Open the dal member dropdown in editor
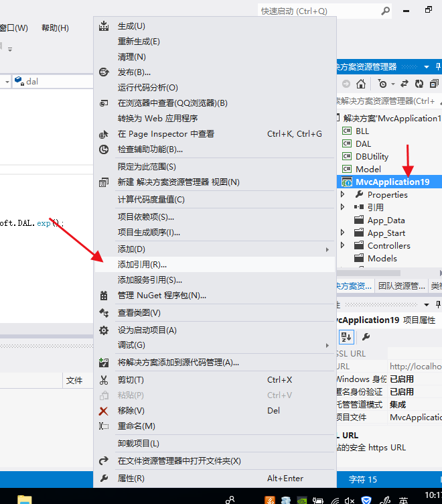Viewport: 442px width, 504px height. [x=7, y=82]
